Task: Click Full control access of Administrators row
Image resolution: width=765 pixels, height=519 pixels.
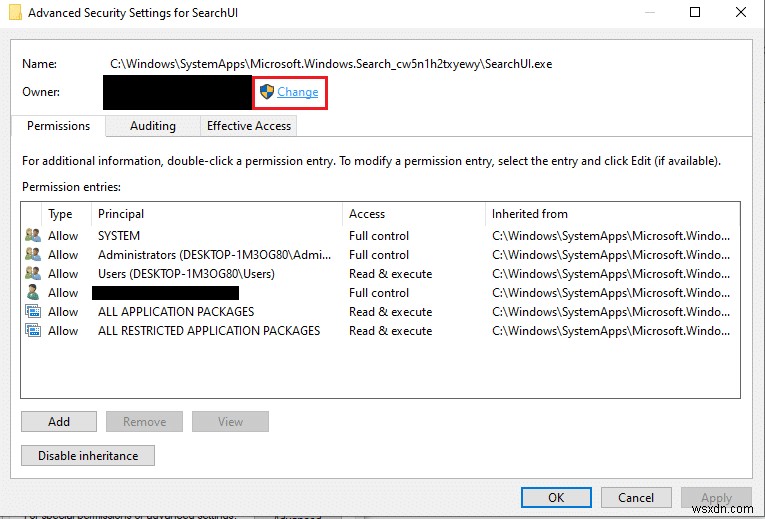Action: (x=379, y=255)
